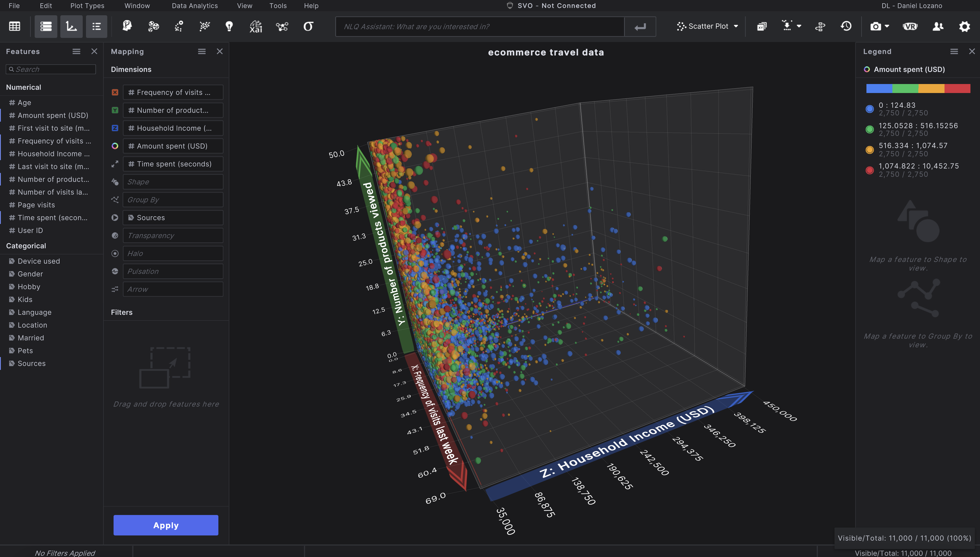This screenshot has height=557, width=980.
Task: Launch the Explainable AI (XAI) tool
Action: pos(255,26)
